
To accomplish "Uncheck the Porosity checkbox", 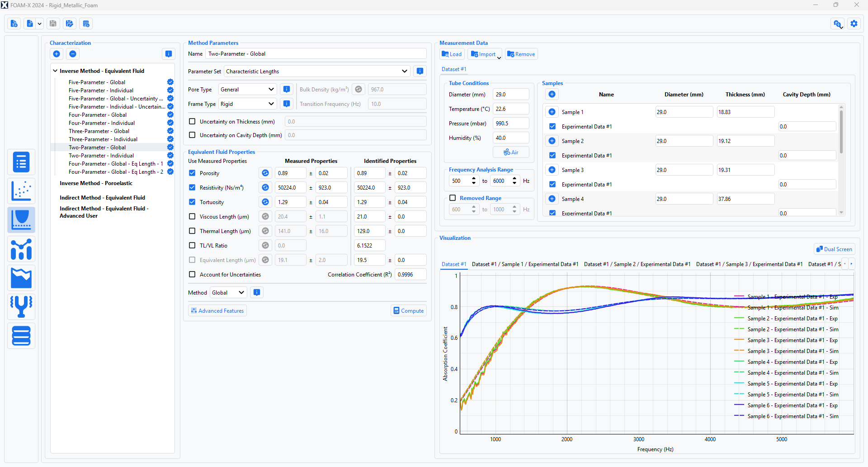I will (192, 173).
